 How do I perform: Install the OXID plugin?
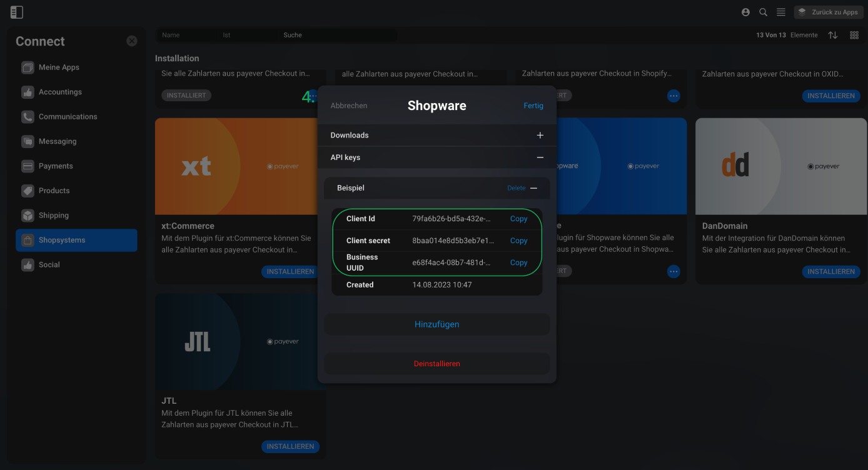click(831, 96)
